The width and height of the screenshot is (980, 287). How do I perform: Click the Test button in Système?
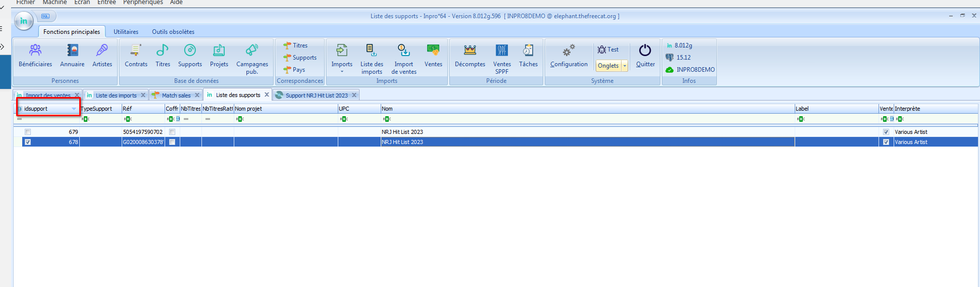(608, 50)
